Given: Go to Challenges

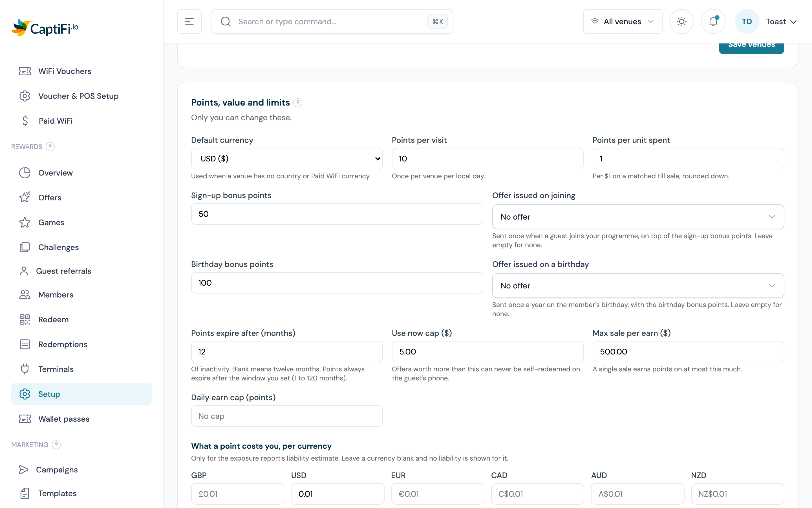Looking at the screenshot, I should point(81,247).
